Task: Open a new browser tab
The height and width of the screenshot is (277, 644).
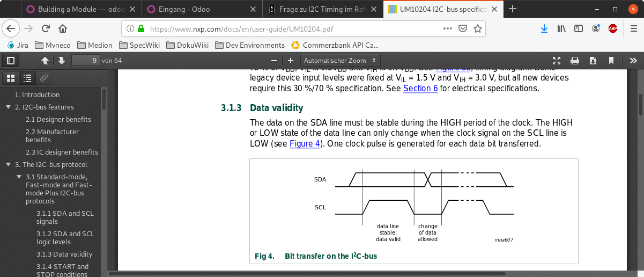Action: click(x=513, y=9)
